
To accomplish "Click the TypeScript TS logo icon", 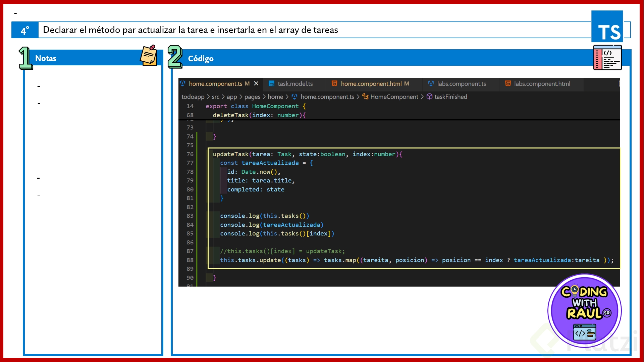I will click(x=607, y=26).
